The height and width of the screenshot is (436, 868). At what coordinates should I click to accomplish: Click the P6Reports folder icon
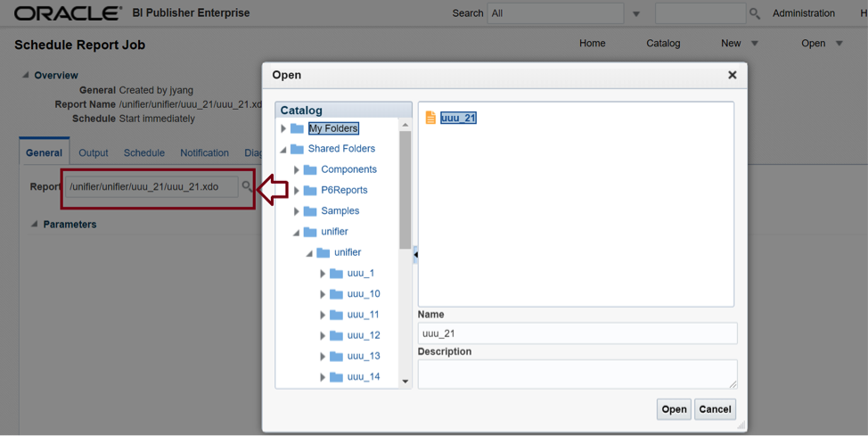point(310,190)
